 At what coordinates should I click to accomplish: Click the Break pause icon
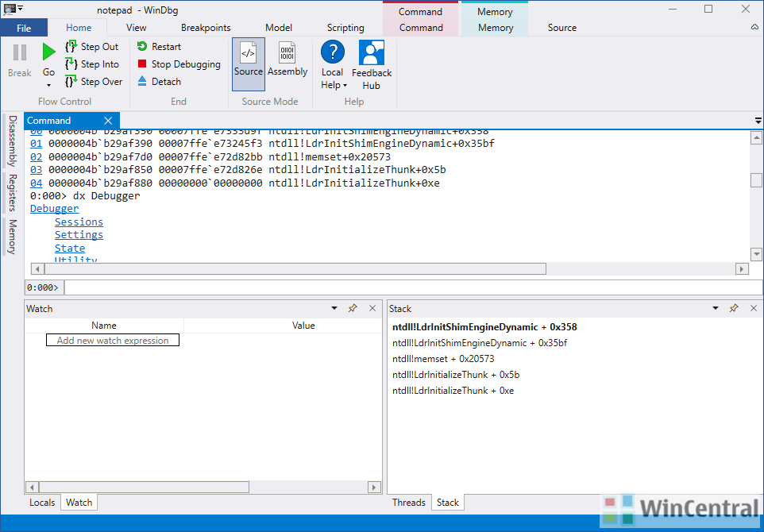click(20, 52)
